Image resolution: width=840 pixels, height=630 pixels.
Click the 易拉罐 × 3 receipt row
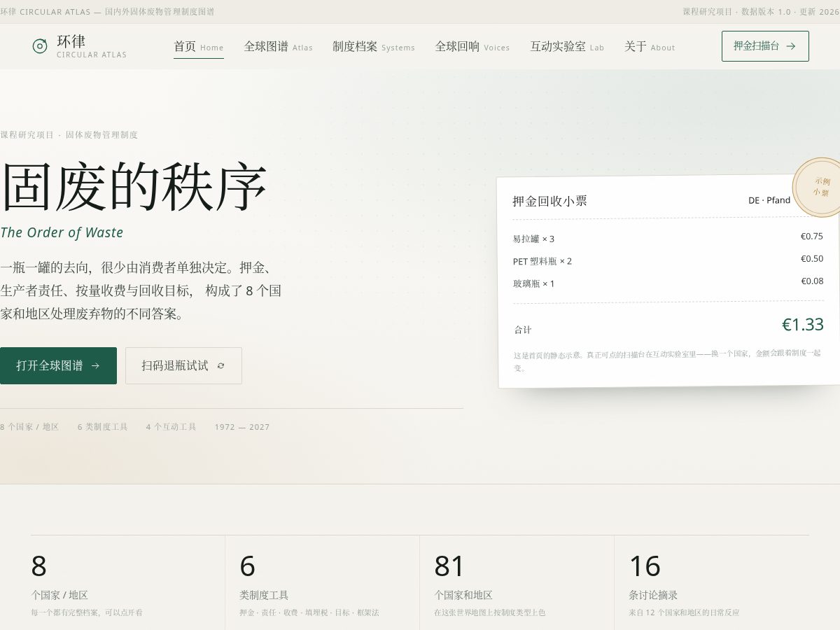(x=668, y=238)
